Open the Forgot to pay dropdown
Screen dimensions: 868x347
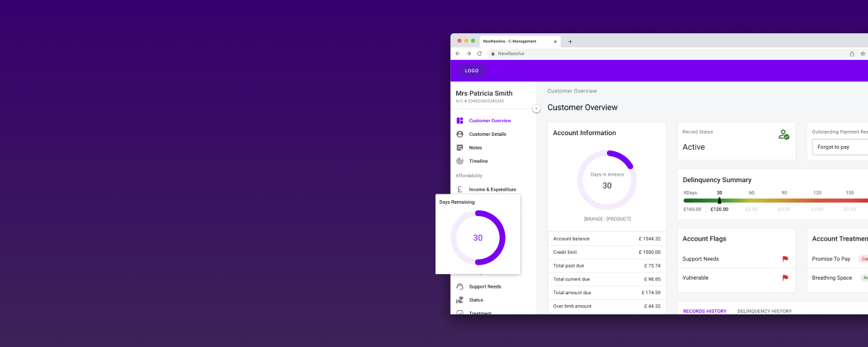[x=839, y=147]
